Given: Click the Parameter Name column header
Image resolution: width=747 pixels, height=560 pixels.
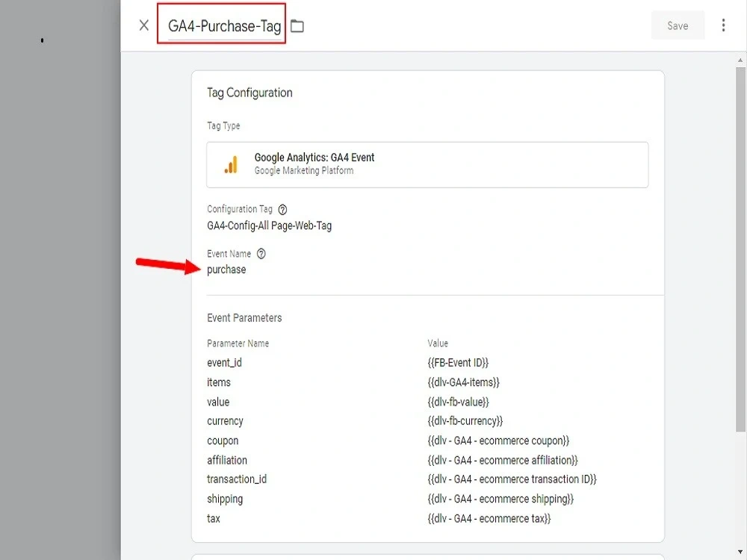Looking at the screenshot, I should point(238,343).
